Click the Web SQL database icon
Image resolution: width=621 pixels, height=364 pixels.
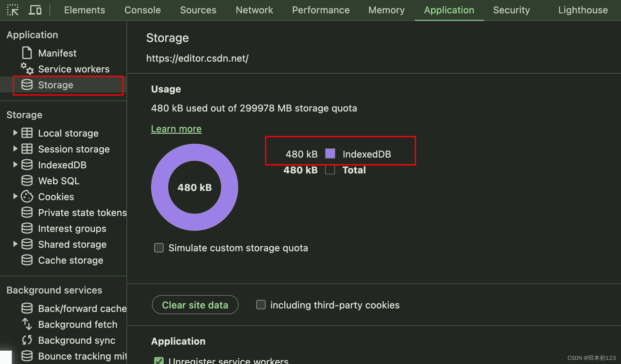27,181
